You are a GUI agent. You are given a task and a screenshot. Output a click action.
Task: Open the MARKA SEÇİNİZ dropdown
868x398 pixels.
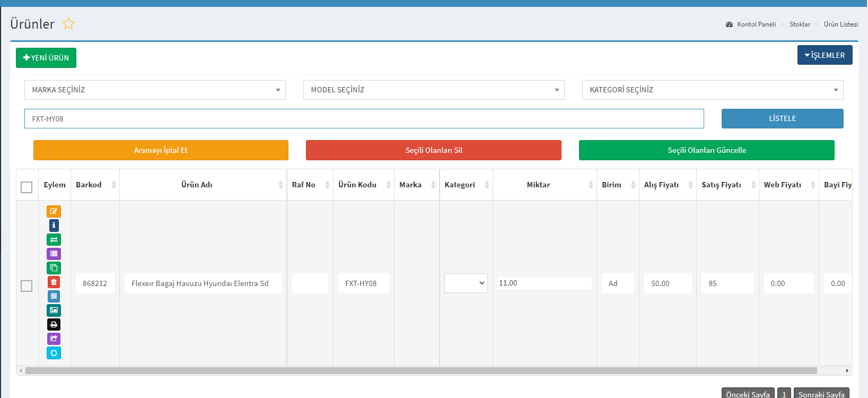click(x=155, y=90)
